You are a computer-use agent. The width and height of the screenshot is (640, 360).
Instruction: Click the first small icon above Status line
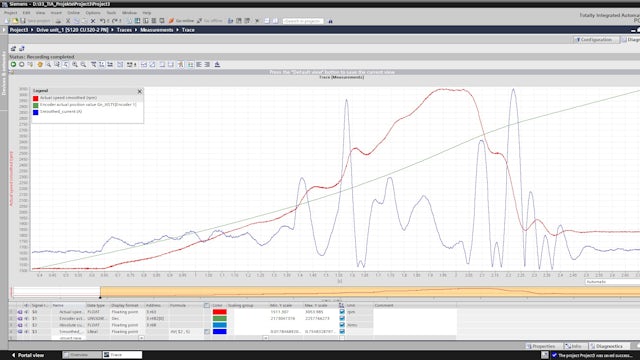13,49
